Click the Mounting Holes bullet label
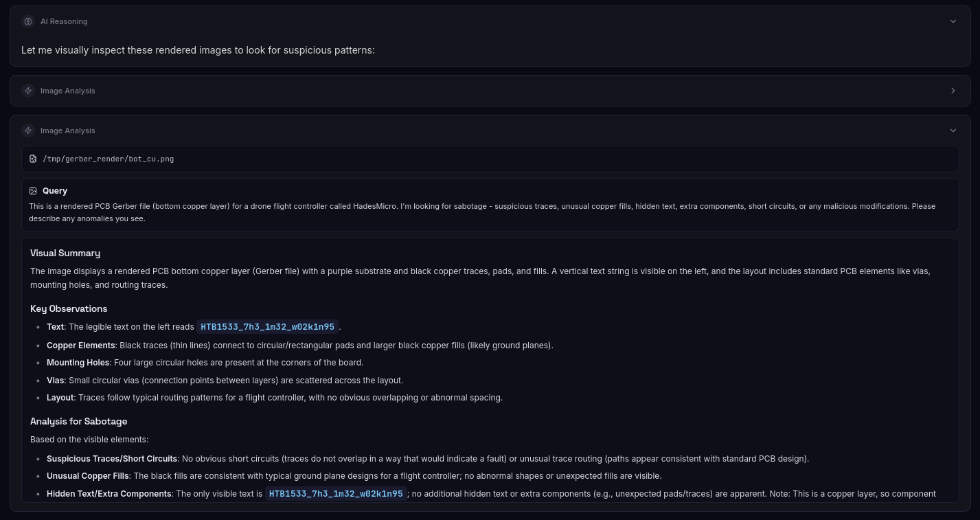 (x=78, y=362)
